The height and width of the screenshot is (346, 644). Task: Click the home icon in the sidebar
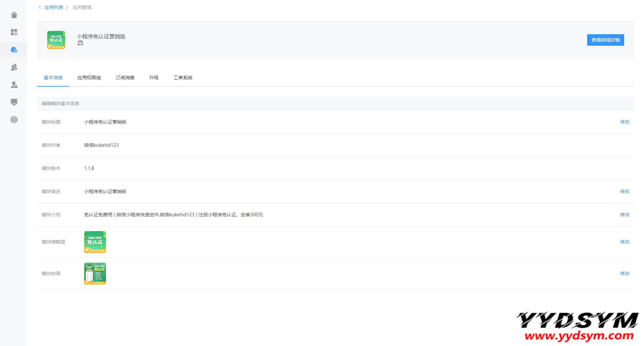pos(14,15)
